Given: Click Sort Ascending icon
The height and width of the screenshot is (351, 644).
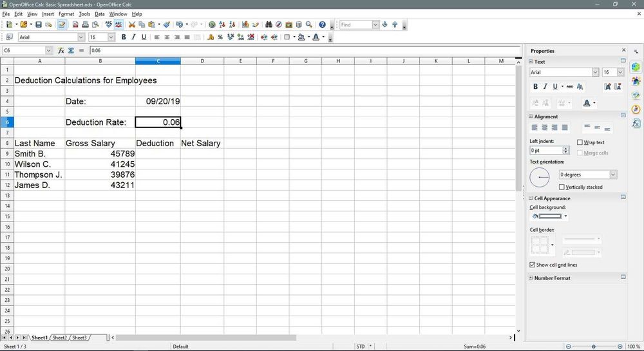Looking at the screenshot, I should point(222,24).
